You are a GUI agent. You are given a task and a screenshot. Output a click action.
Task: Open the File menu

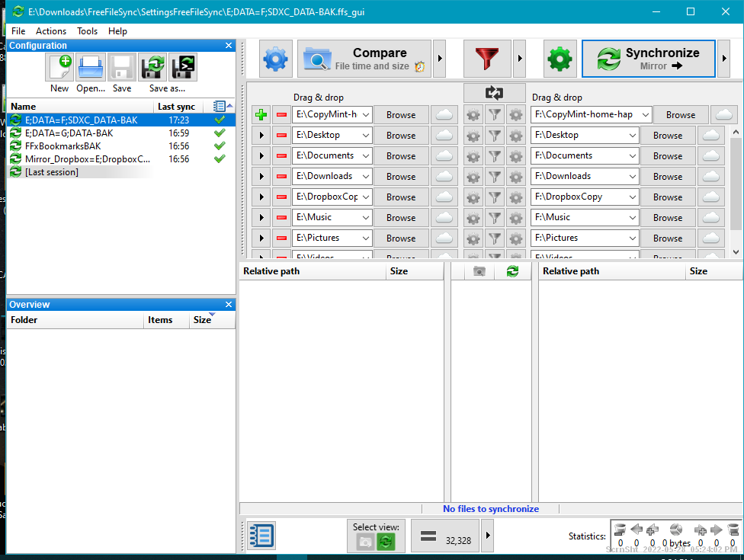pyautogui.click(x=18, y=31)
